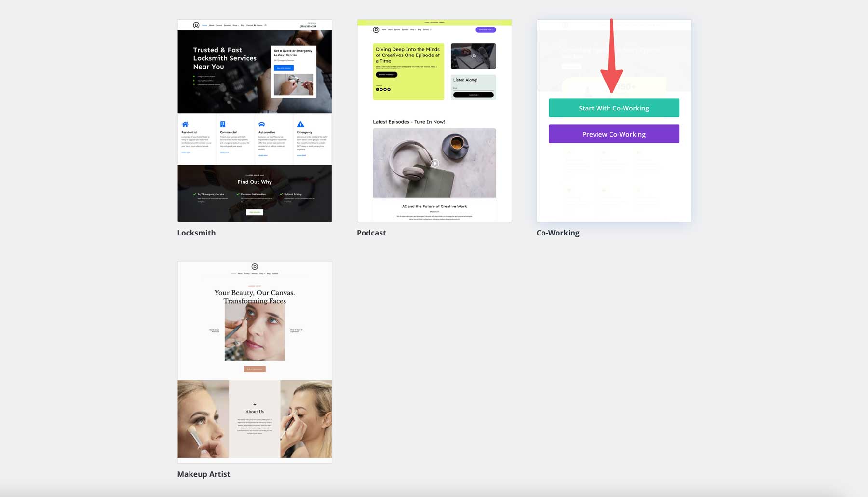Image resolution: width=868 pixels, height=497 pixels.
Task: Click the Start With Co-Working button
Action: (613, 108)
